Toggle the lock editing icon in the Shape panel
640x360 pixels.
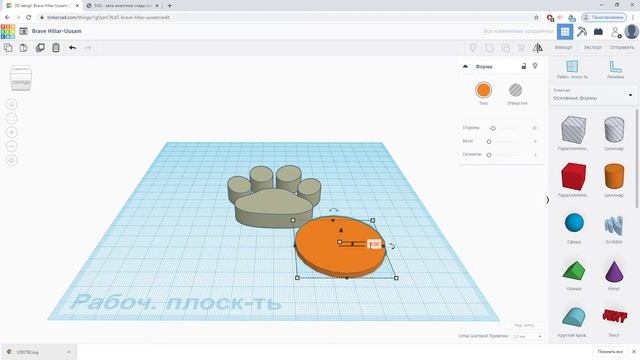524,66
